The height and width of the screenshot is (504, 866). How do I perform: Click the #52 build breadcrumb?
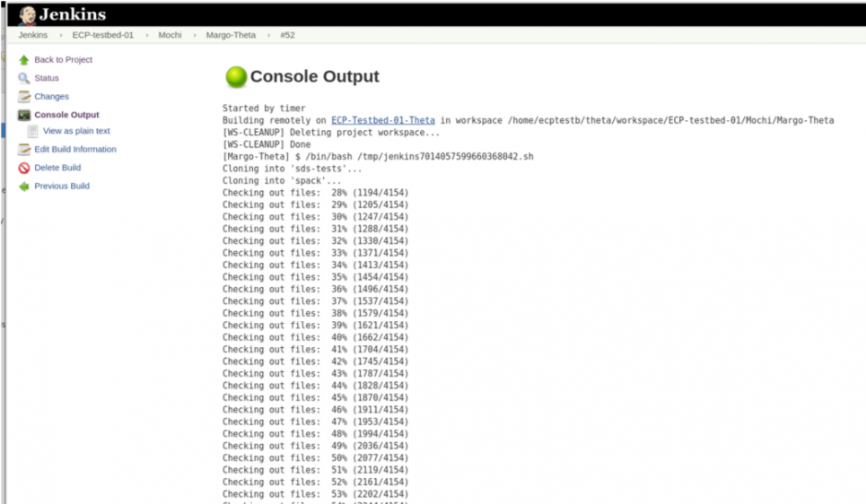coord(287,35)
